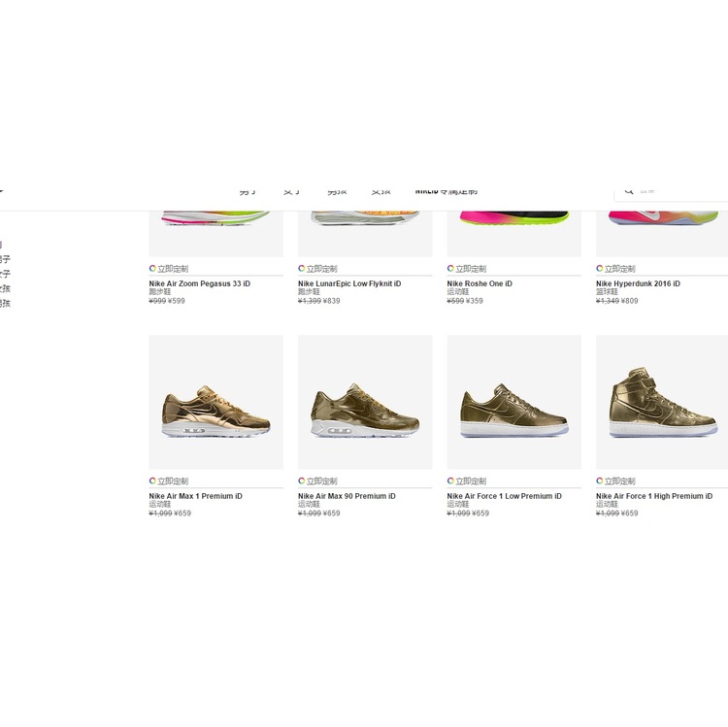
Task: Click 跑步鞋 category label under Pegasus 33
Action: pos(160,292)
